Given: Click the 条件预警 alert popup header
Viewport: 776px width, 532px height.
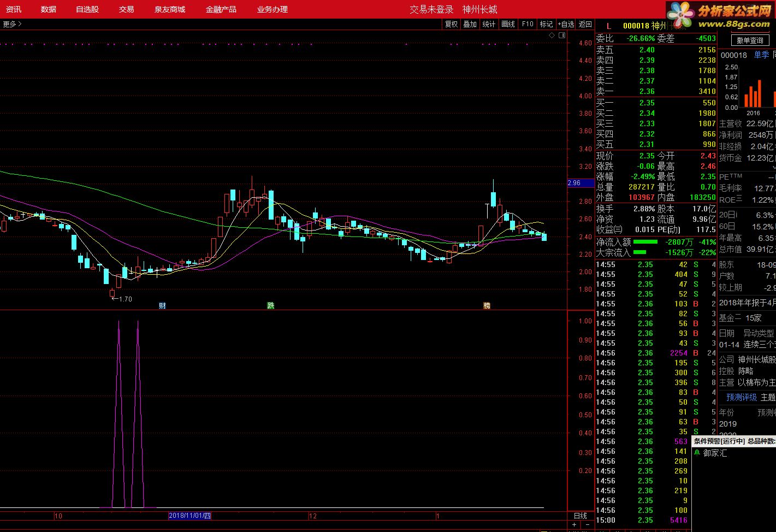Looking at the screenshot, I should click(734, 441).
